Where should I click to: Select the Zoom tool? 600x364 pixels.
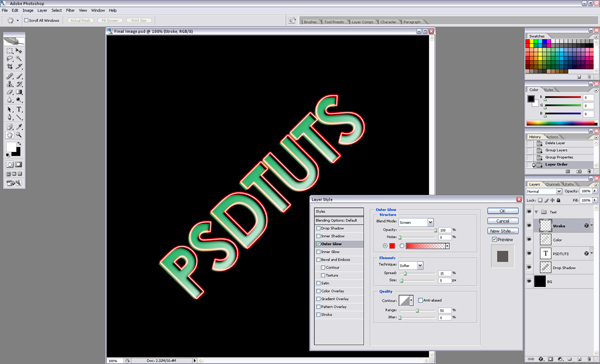(x=19, y=135)
